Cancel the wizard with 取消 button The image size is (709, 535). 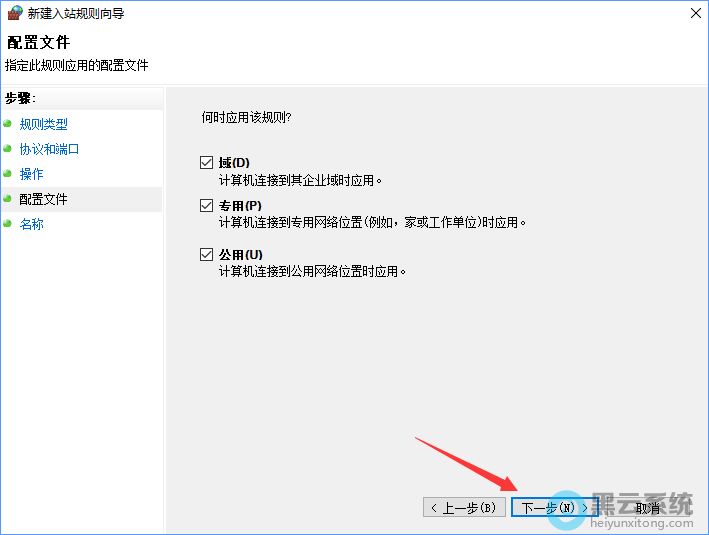tap(646, 508)
